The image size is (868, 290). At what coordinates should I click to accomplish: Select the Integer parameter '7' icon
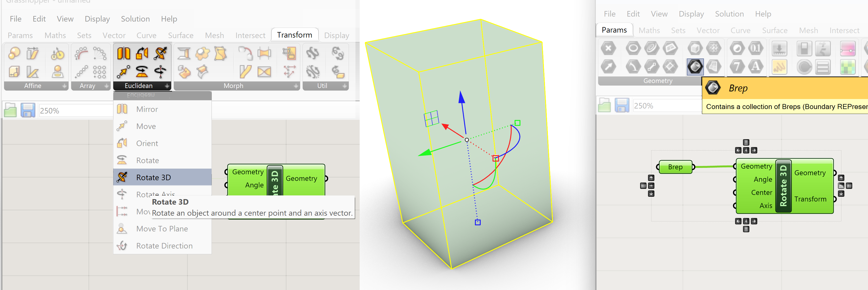[x=737, y=67]
